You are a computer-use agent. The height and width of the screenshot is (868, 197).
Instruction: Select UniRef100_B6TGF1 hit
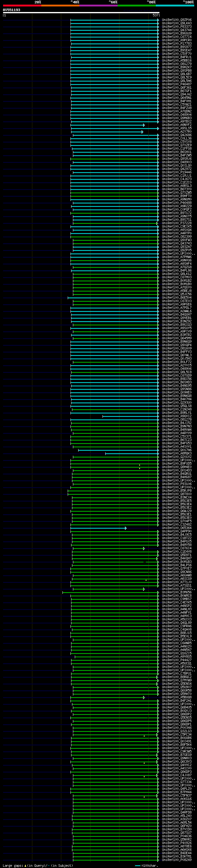pos(177,91)
